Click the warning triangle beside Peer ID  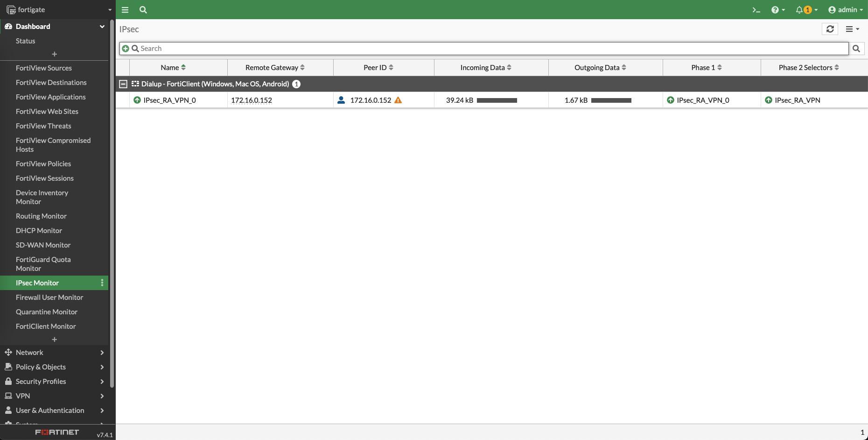pyautogui.click(x=398, y=100)
